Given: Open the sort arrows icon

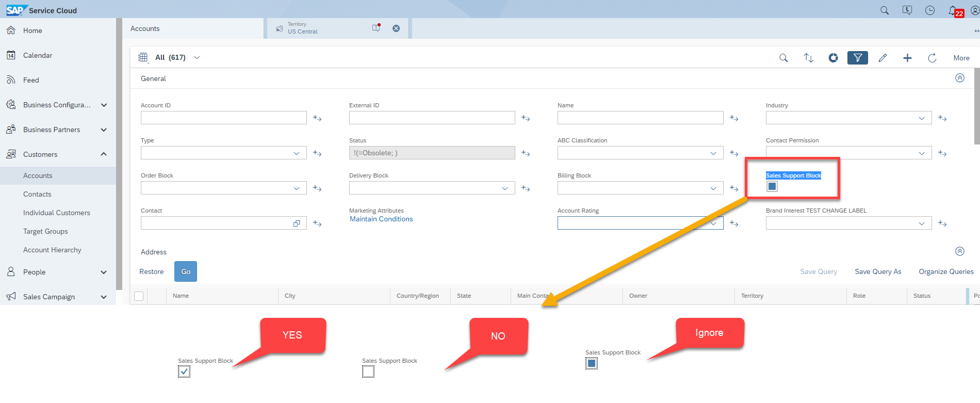Looking at the screenshot, I should point(808,58).
